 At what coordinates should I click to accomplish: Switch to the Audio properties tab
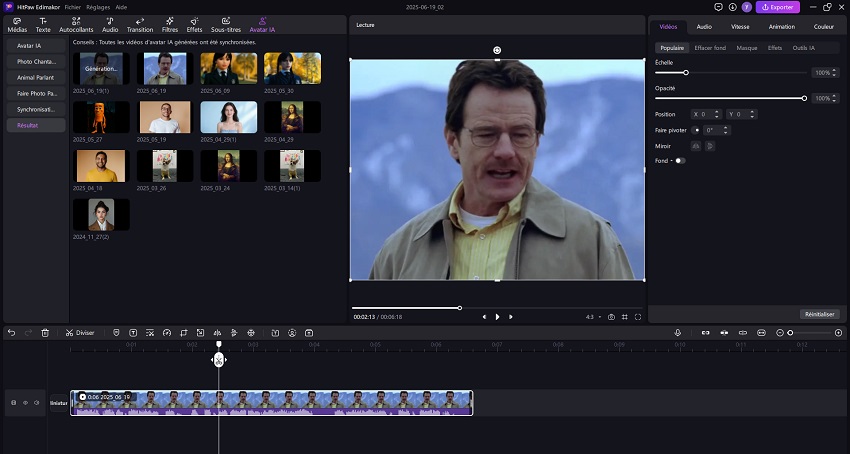(x=704, y=27)
